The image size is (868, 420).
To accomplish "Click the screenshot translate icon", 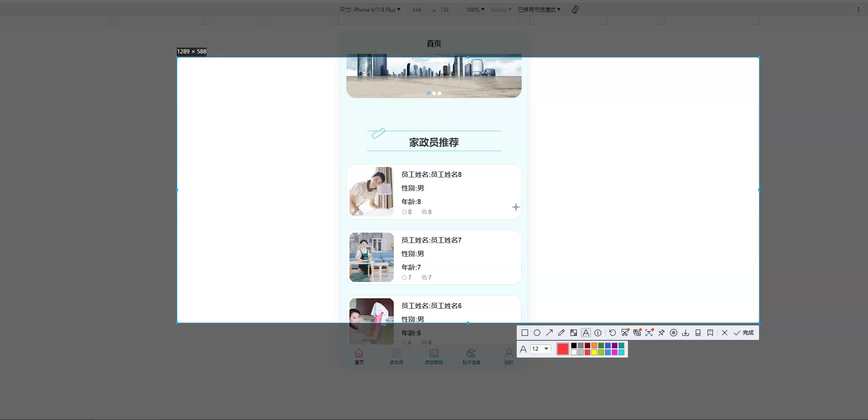I will tap(637, 333).
